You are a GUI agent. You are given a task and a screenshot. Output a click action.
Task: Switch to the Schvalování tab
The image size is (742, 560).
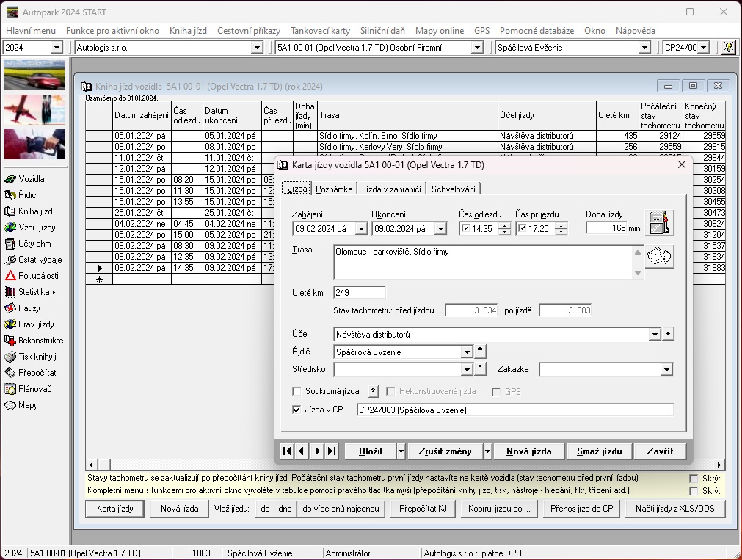pyautogui.click(x=454, y=189)
